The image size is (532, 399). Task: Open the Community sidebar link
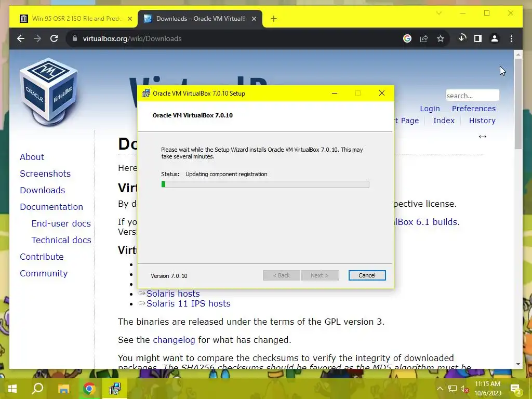[x=44, y=273]
